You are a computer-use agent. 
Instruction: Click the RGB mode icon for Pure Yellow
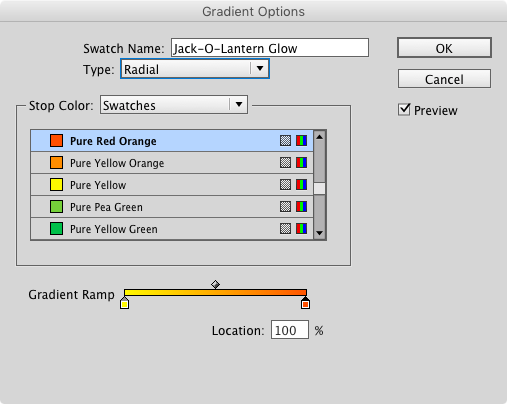click(x=301, y=185)
